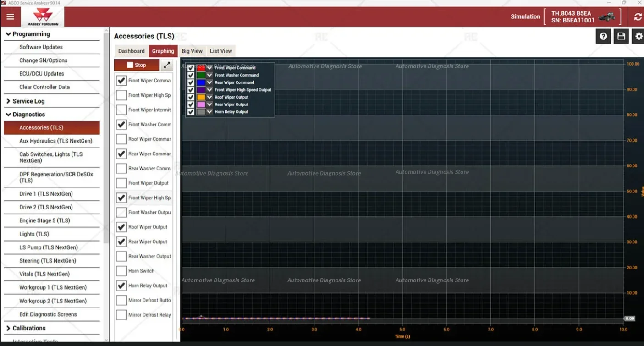The height and width of the screenshot is (346, 644).
Task: Check the Mirror Defrost Button signal checkbox
Action: pyautogui.click(x=121, y=301)
